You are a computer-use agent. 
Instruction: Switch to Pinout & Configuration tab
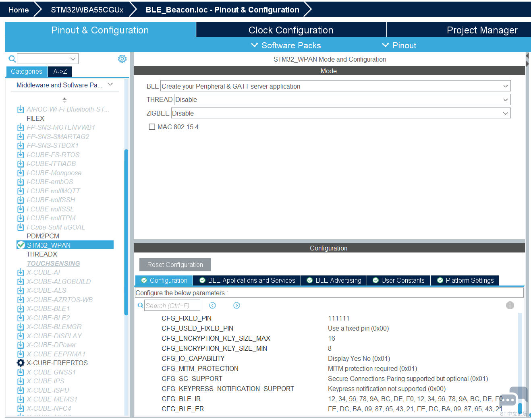(100, 30)
